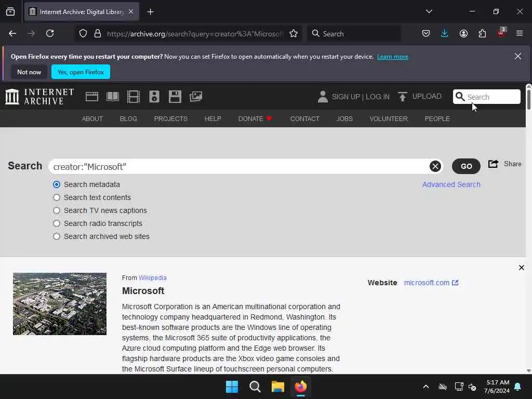
Task: Focus the Firefox toolbar Search box
Action: point(354,34)
